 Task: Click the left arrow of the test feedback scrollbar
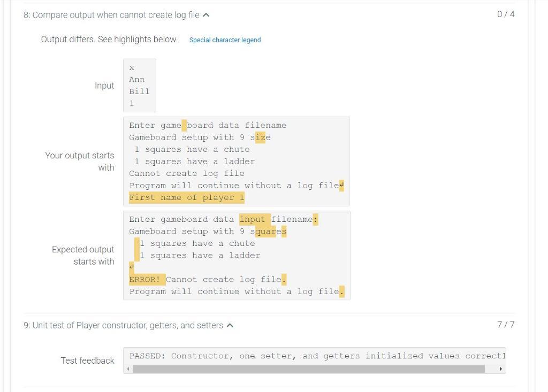tap(128, 368)
